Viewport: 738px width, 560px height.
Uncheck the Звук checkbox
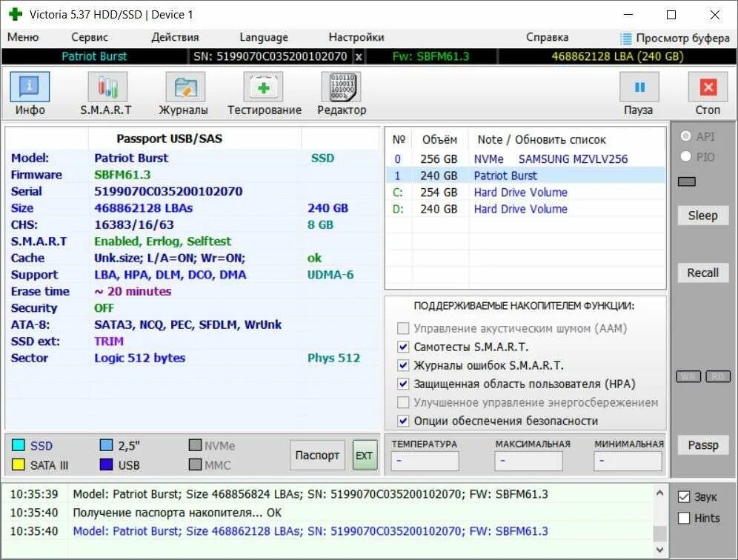(684, 497)
